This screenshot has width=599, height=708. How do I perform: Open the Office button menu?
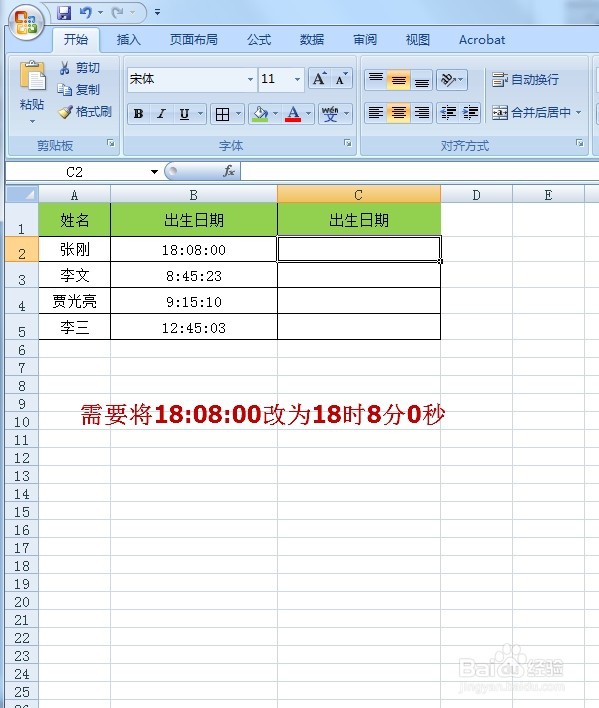tap(26, 22)
